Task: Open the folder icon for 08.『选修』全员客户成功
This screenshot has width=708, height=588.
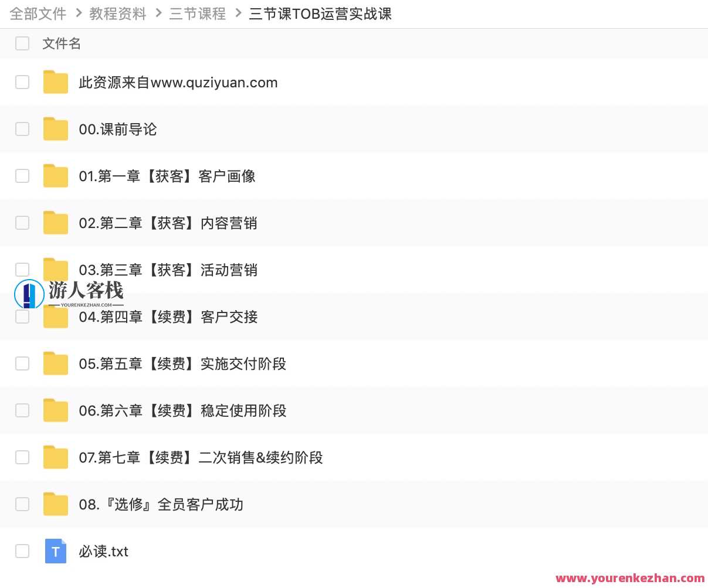Action: click(x=55, y=504)
